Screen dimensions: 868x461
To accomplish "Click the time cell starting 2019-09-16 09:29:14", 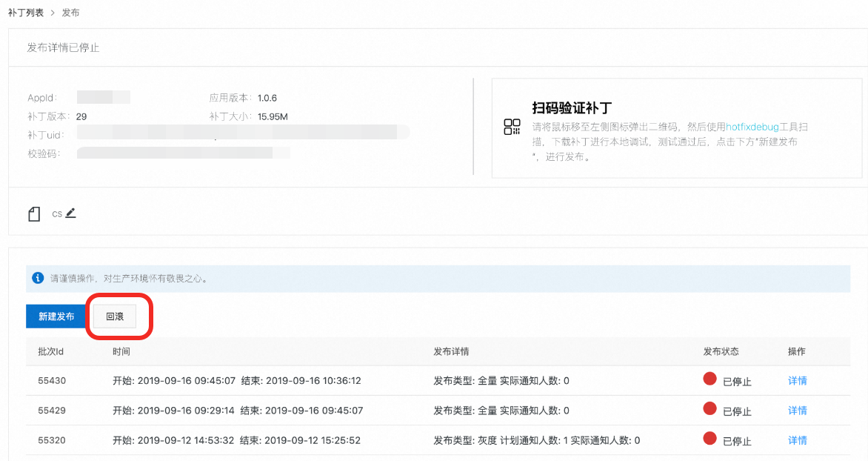I will 238,411.
